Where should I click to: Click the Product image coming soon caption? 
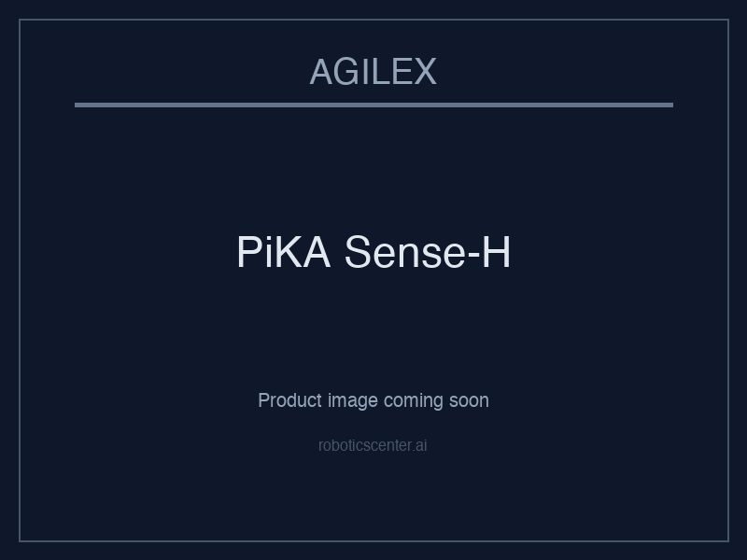point(373,400)
